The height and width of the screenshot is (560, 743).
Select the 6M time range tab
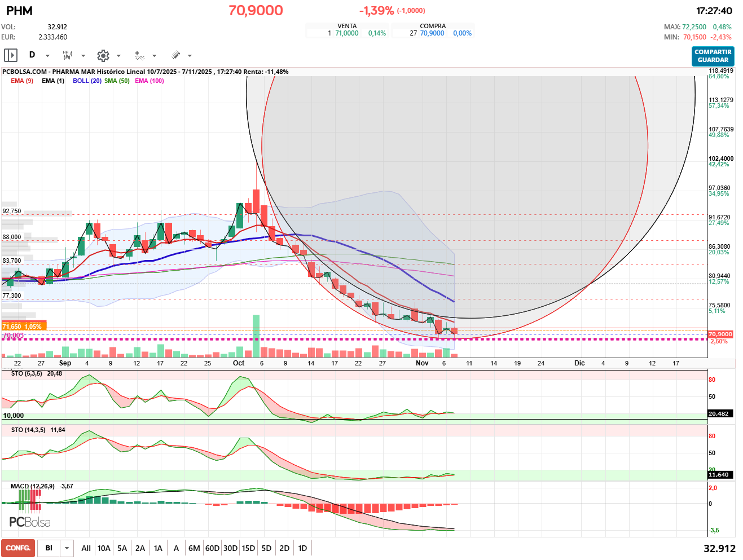(194, 548)
